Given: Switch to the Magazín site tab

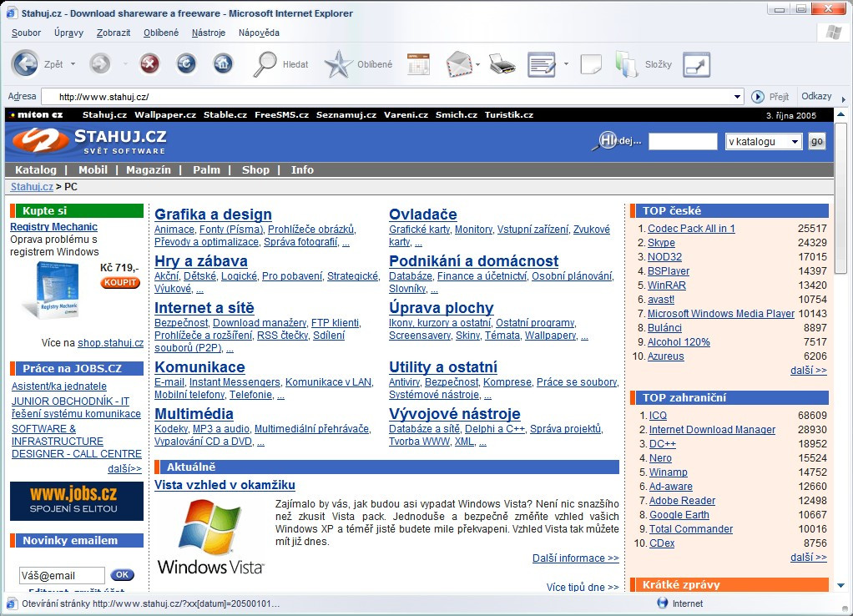Looking at the screenshot, I should [148, 169].
